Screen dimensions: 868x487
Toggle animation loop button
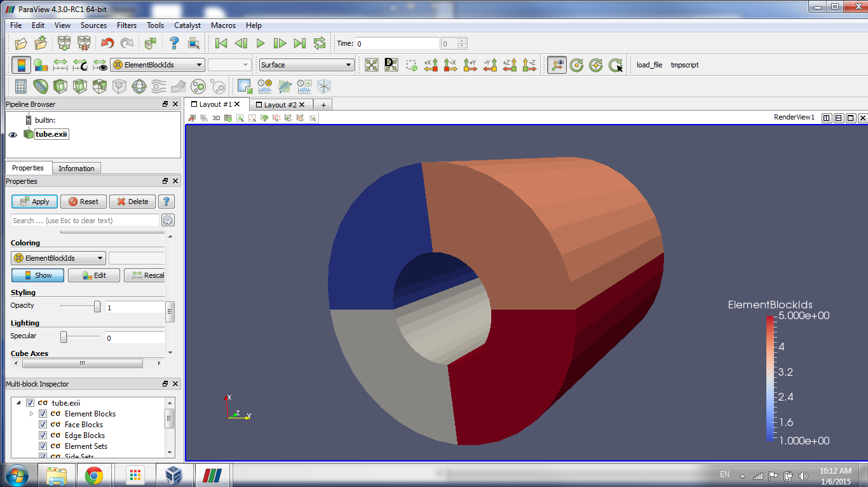pos(319,43)
